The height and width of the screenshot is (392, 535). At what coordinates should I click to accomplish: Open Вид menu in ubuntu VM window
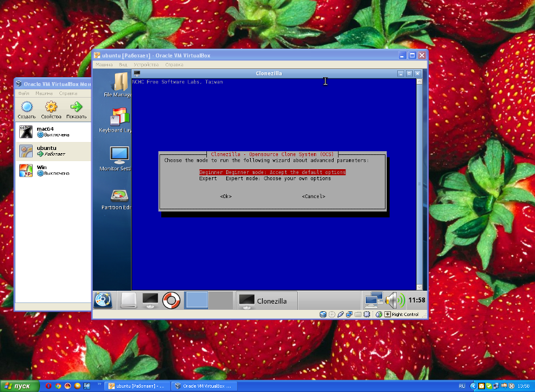[x=123, y=64]
